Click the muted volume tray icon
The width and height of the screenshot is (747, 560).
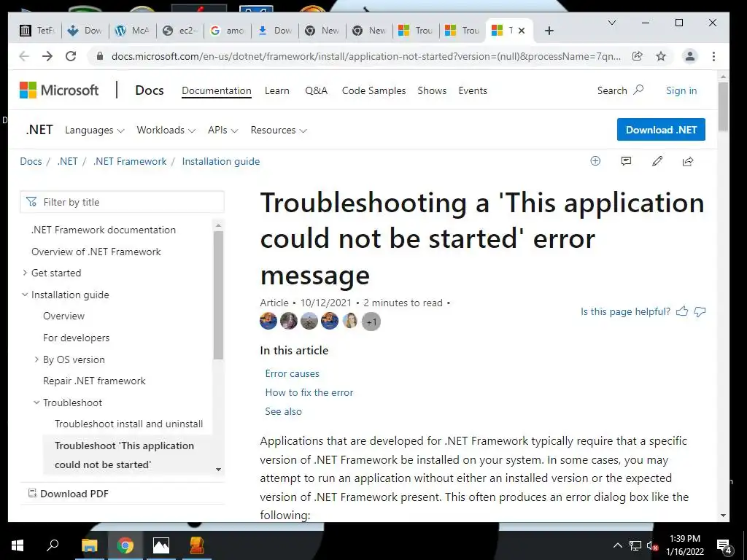click(652, 545)
